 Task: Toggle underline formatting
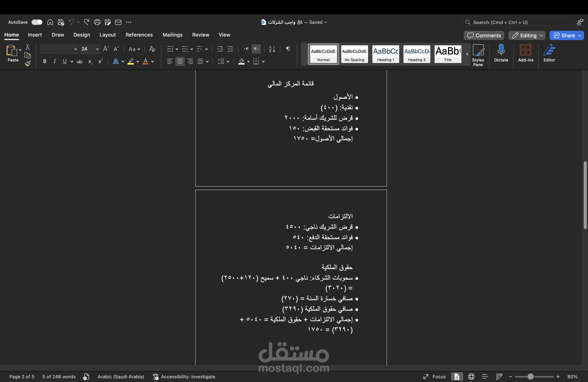click(65, 61)
